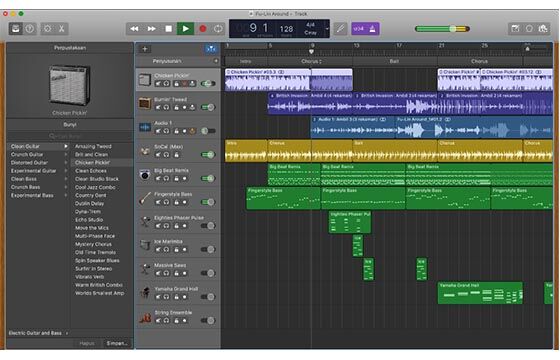The width and height of the screenshot is (560, 360).
Task: Click the Chicken Pickin' amp track icon
Action: pyautogui.click(x=145, y=80)
